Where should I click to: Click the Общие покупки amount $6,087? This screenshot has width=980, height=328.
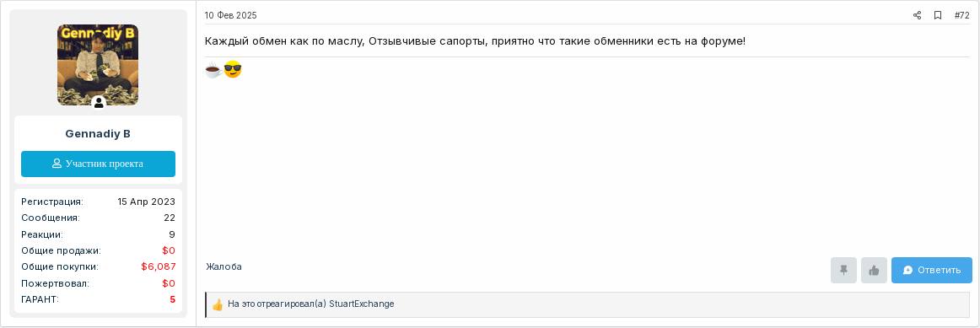point(158,266)
